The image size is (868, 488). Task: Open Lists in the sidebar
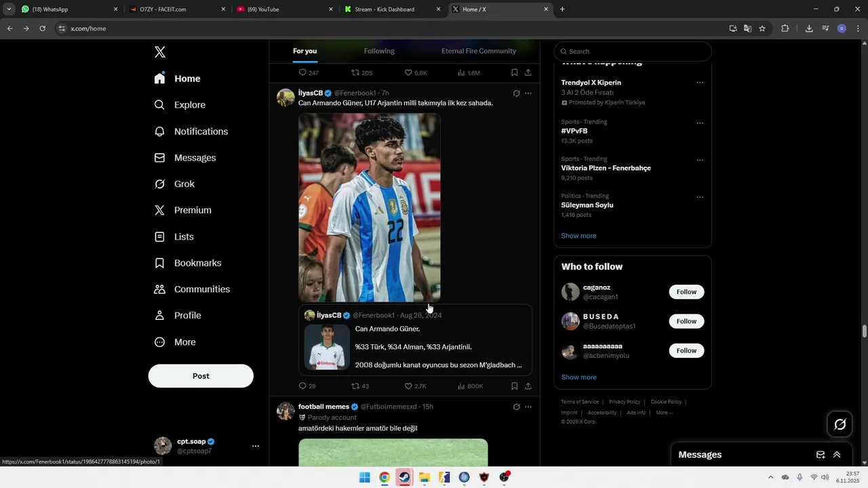[174, 237]
